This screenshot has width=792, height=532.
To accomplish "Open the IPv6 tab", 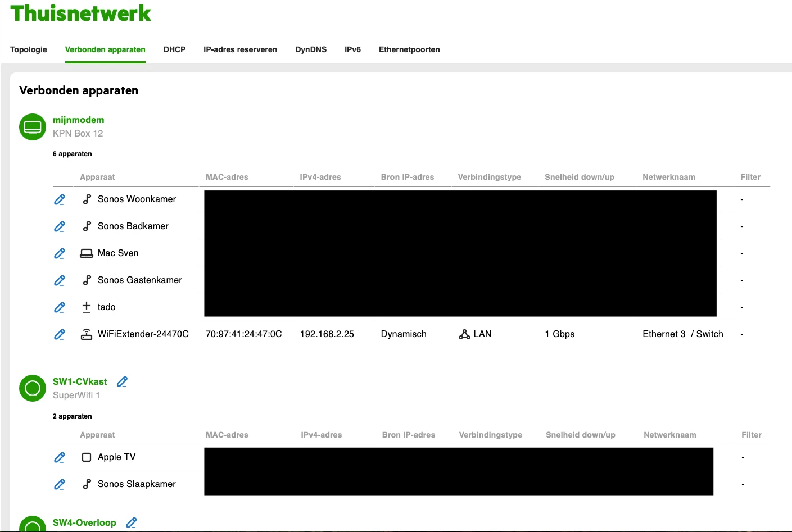I will [352, 49].
